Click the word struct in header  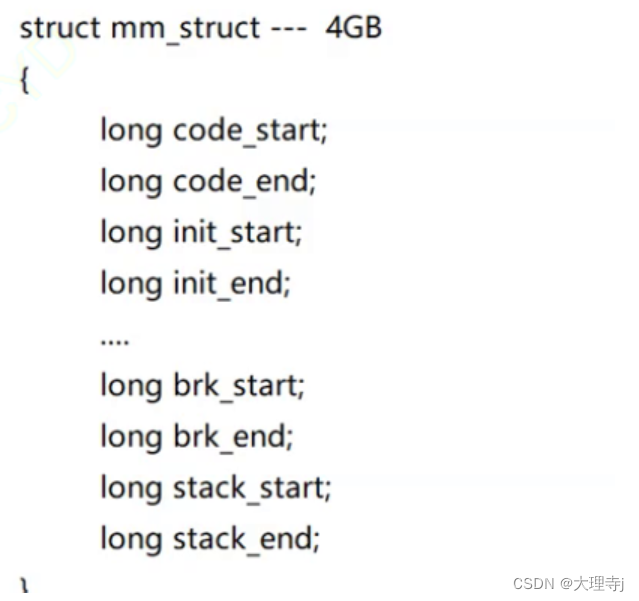pyautogui.click(x=60, y=28)
